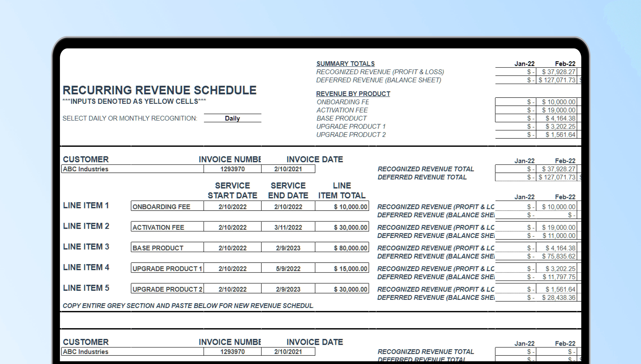The width and height of the screenshot is (641, 364).
Task: Click the first ABC Industries customer cell
Action: (133, 169)
